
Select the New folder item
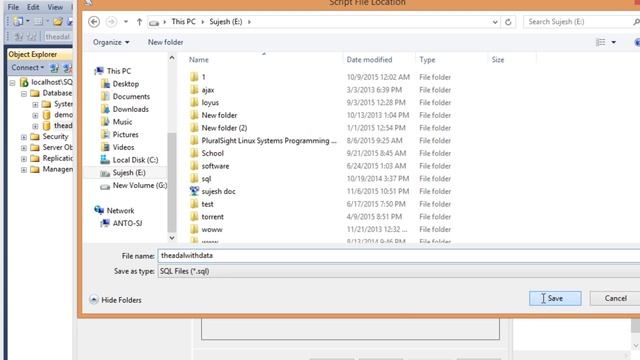(219, 115)
